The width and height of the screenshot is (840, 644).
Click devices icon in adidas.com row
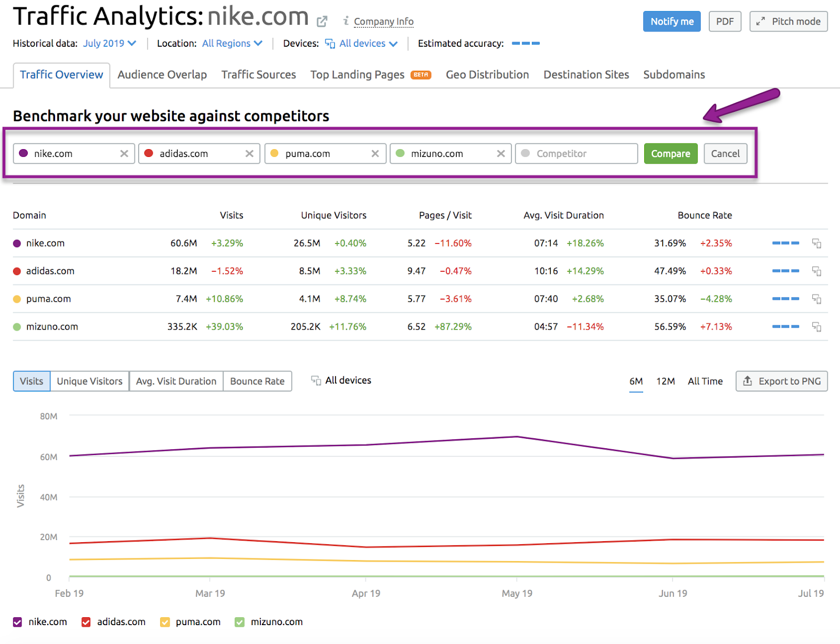[817, 271]
